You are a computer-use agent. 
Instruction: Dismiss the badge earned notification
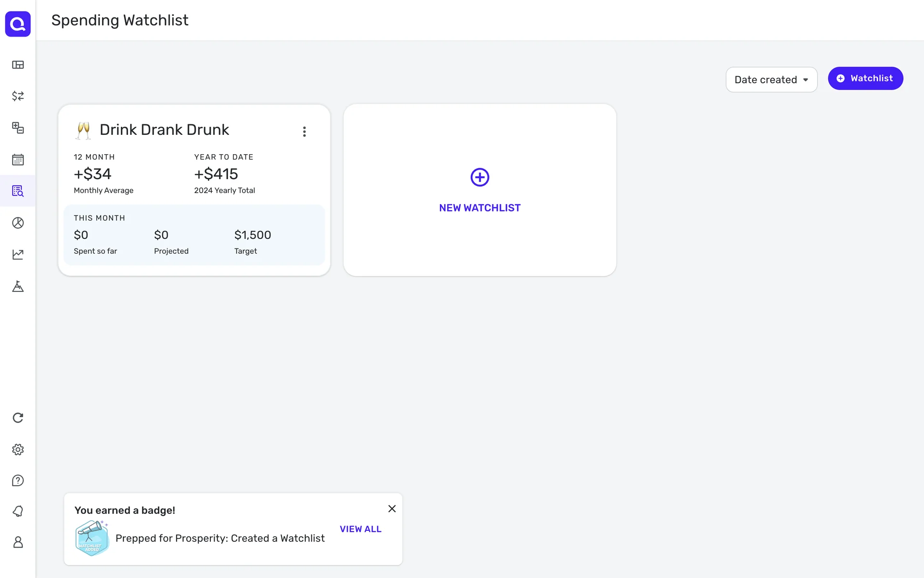(392, 509)
